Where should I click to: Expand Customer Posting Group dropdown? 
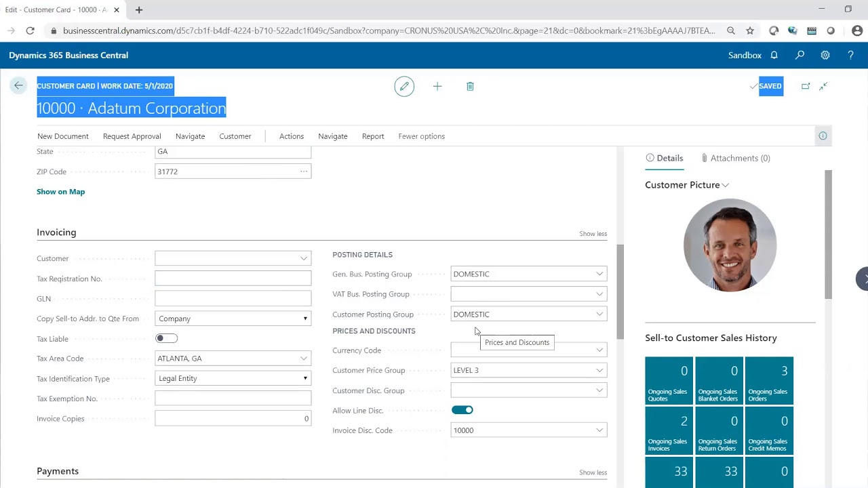tap(599, 314)
